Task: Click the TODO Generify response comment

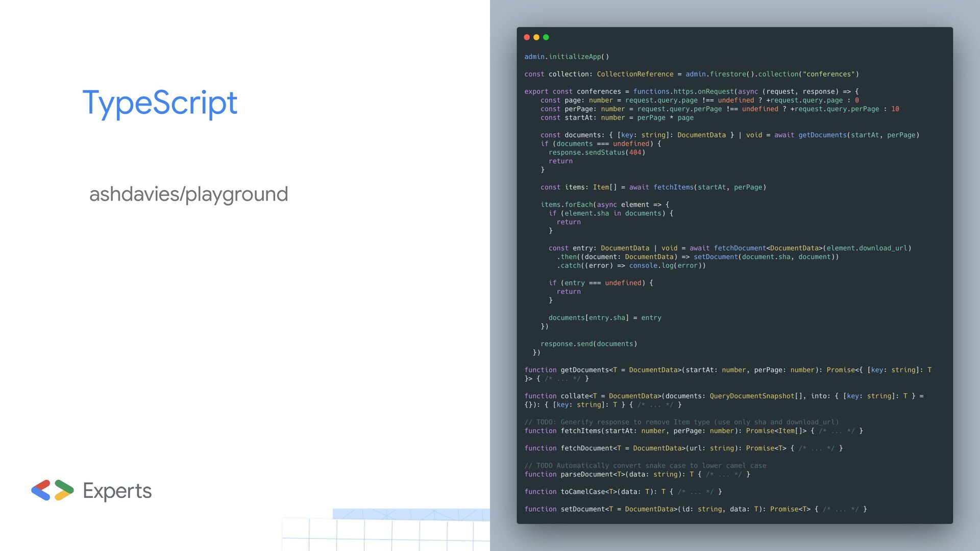Action: click(x=681, y=422)
